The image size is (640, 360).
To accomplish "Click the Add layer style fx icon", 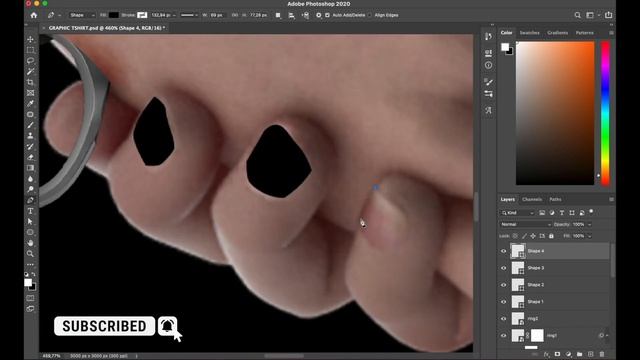I will click(547, 354).
